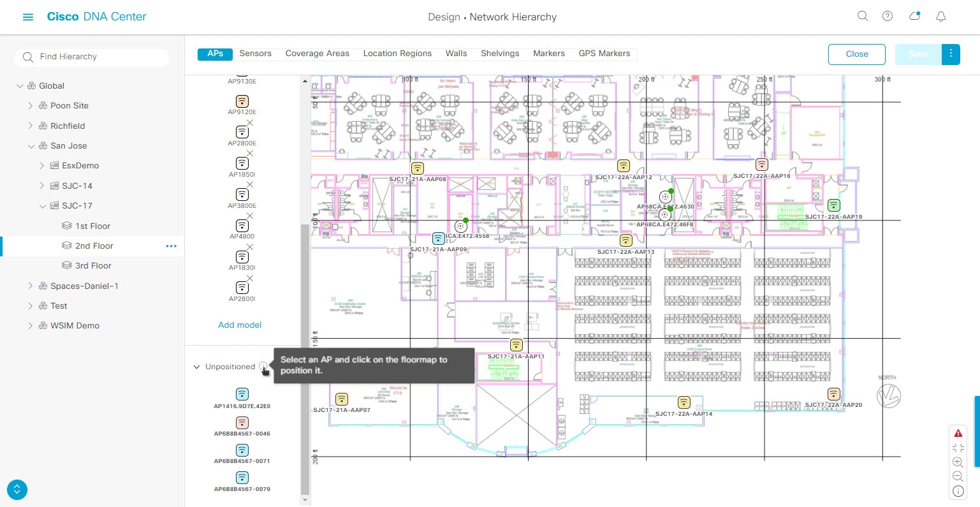The width and height of the screenshot is (980, 507).
Task: Click the Close button
Action: (857, 54)
